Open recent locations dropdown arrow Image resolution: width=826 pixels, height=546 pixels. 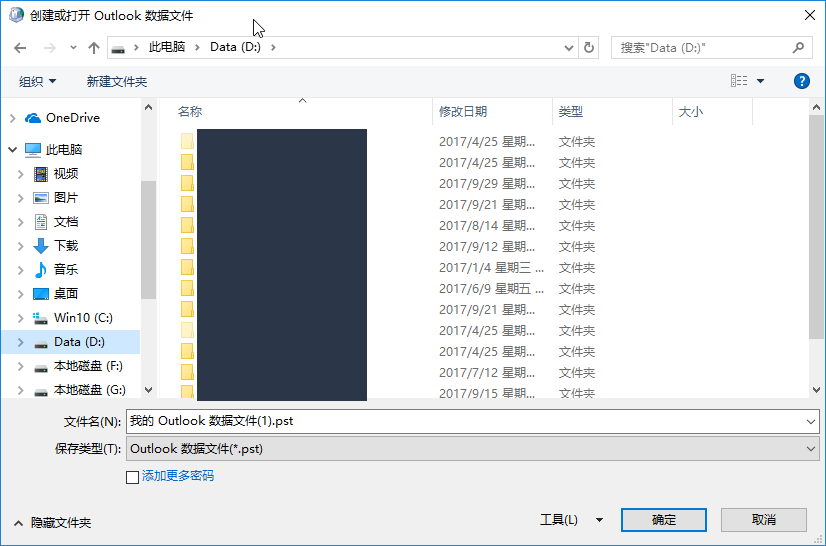pyautogui.click(x=73, y=48)
